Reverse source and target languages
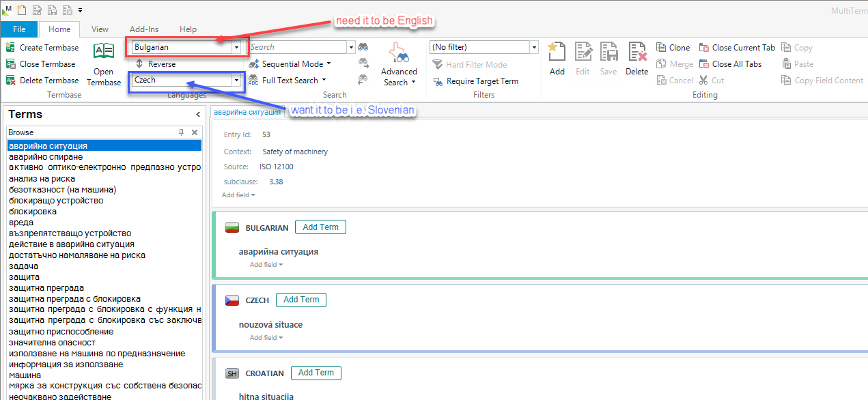This screenshot has height=400, width=868. point(156,63)
